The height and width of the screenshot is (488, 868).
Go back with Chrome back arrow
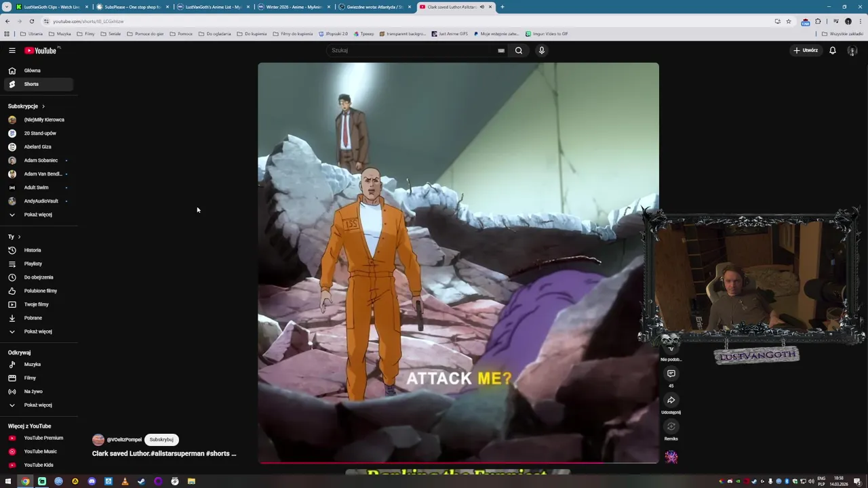7,21
